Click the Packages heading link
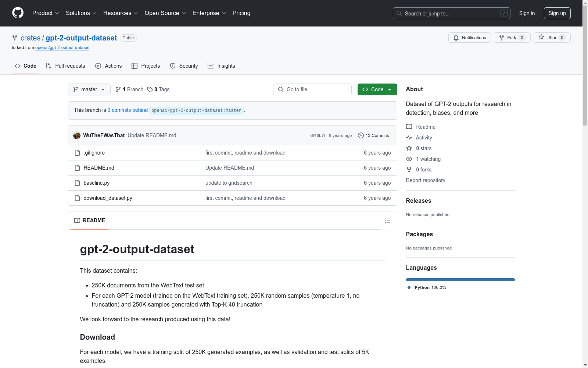588x368 pixels. pos(419,234)
